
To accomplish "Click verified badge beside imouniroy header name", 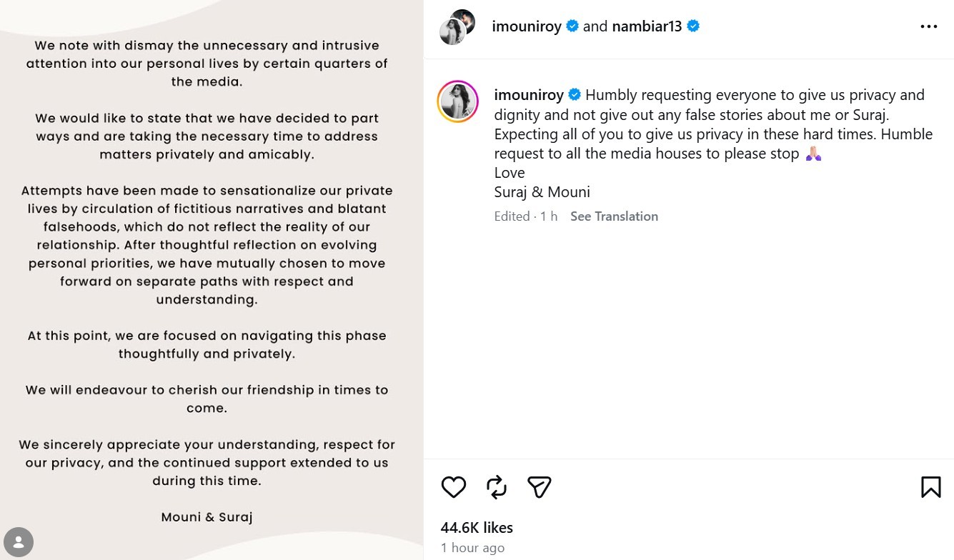I will click(572, 26).
